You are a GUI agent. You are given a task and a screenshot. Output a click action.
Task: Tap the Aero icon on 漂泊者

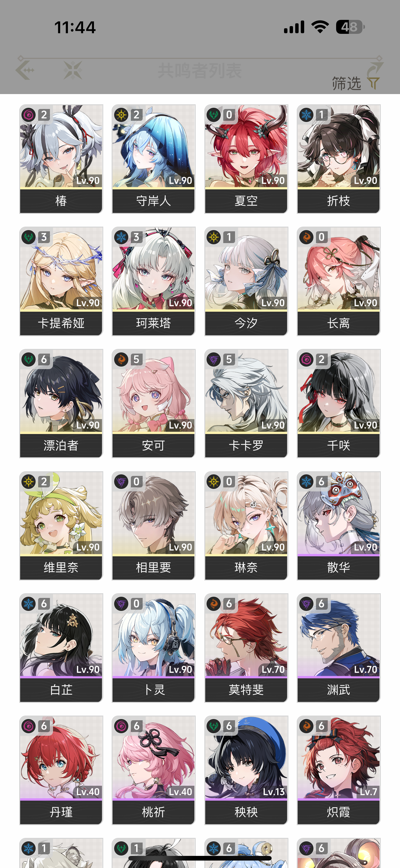tap(29, 359)
